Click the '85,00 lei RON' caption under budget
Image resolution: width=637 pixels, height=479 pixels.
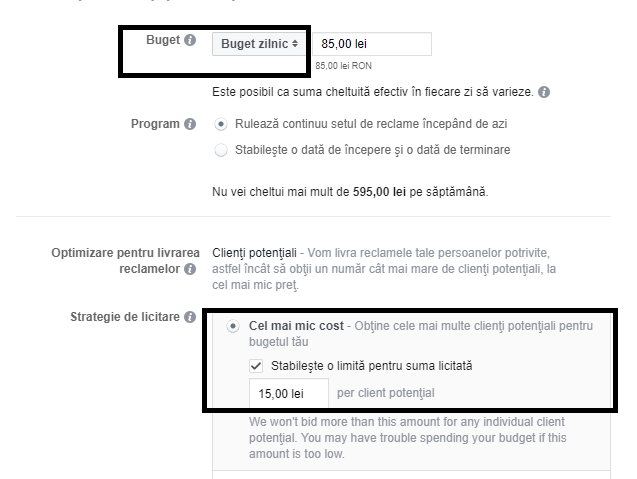click(x=345, y=65)
